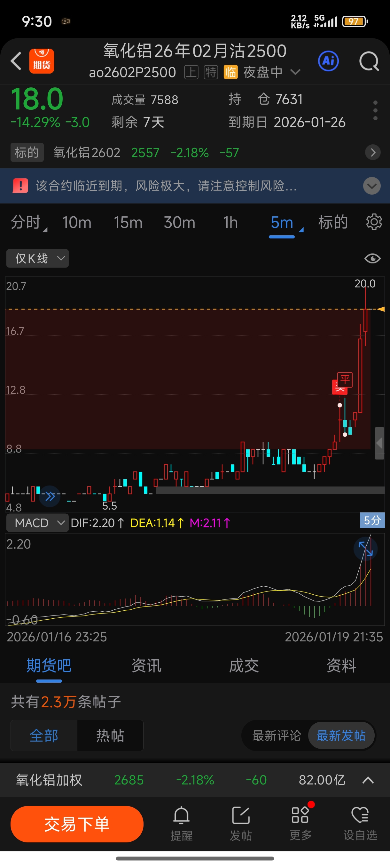Select the 10m chart period
This screenshot has width=390, height=868.
coord(77,222)
